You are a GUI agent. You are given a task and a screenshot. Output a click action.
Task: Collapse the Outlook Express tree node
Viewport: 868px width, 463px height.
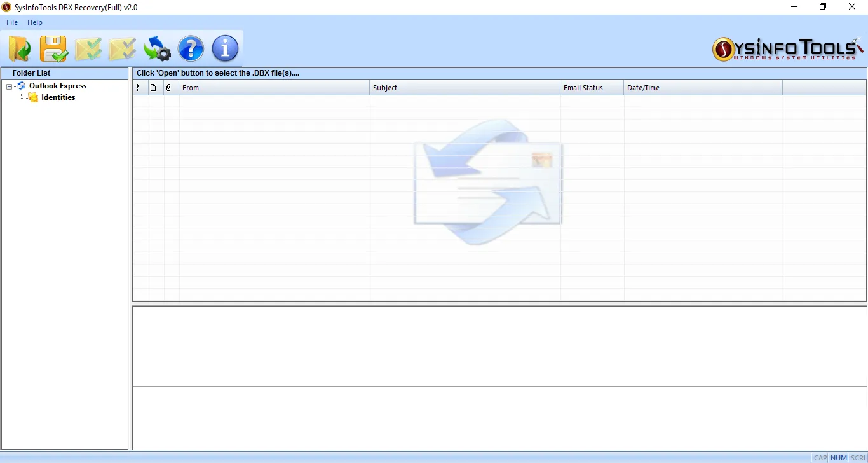[x=10, y=86]
